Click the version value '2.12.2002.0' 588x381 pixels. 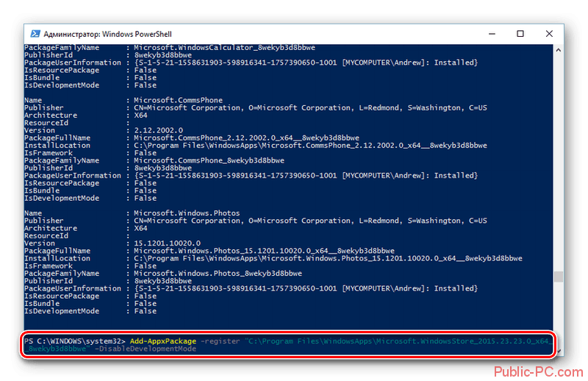click(158, 130)
